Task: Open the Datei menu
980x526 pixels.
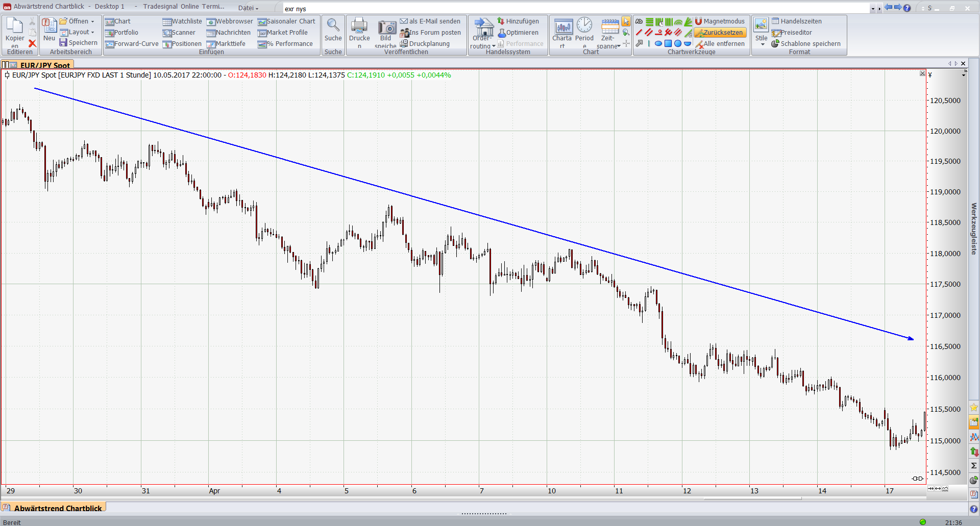Action: point(248,8)
